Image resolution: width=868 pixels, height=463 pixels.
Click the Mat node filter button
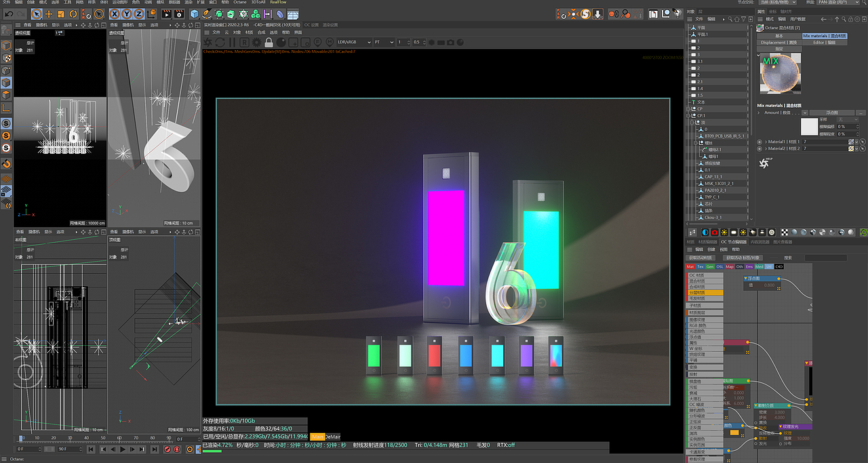click(690, 266)
